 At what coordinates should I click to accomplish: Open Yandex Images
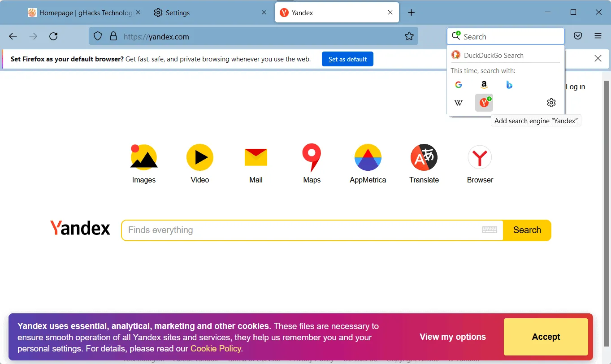click(x=143, y=157)
